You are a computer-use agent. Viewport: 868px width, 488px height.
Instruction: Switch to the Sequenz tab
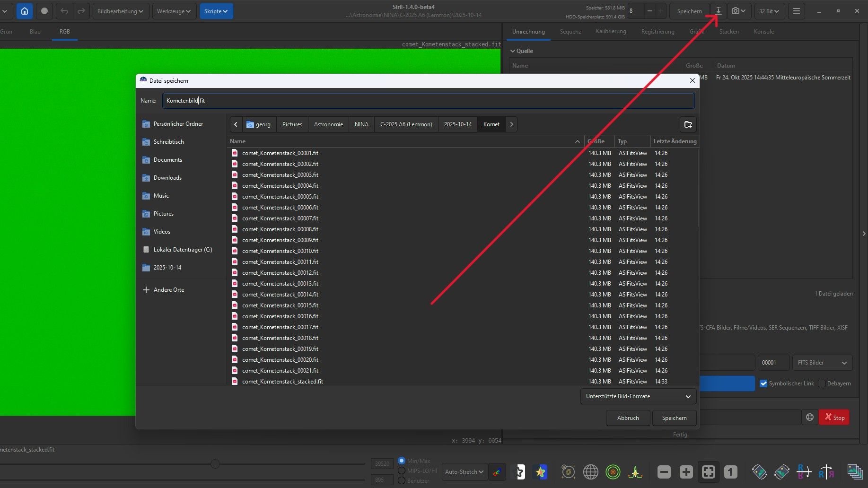(x=570, y=32)
